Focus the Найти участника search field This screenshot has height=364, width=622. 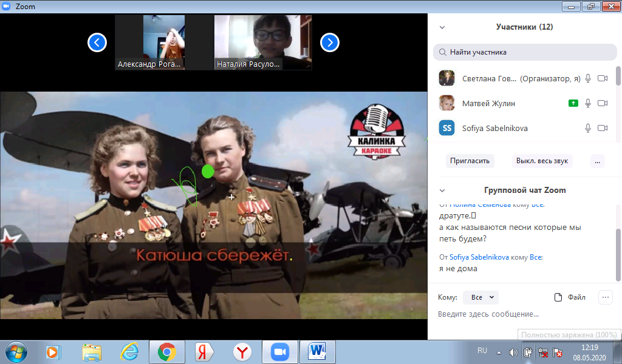(x=525, y=52)
